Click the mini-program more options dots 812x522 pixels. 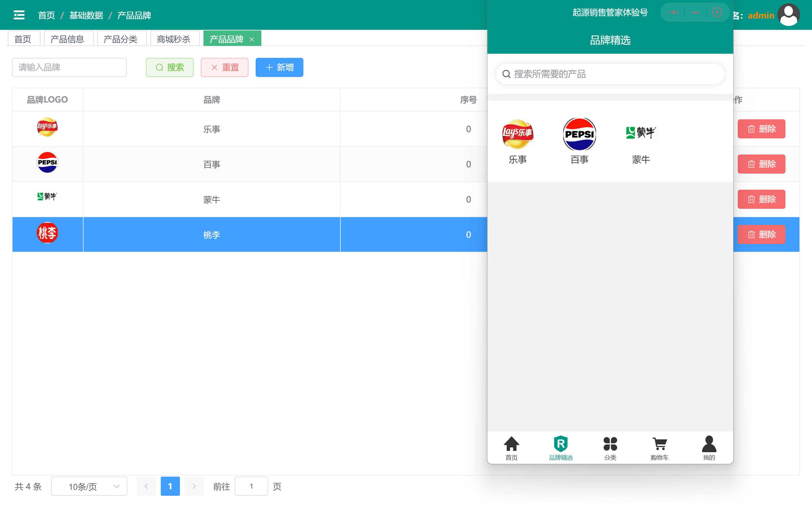[x=673, y=13]
